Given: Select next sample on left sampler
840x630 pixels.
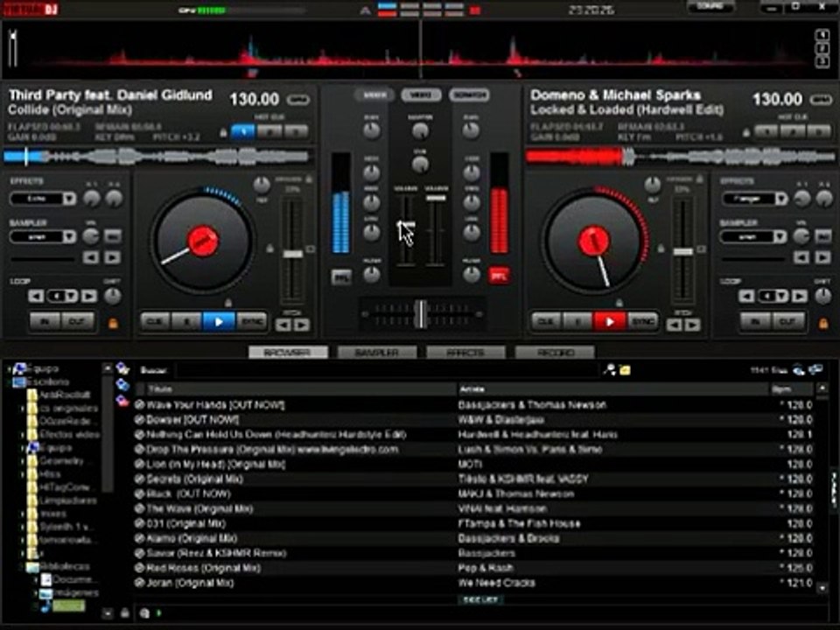Looking at the screenshot, I should tap(113, 257).
